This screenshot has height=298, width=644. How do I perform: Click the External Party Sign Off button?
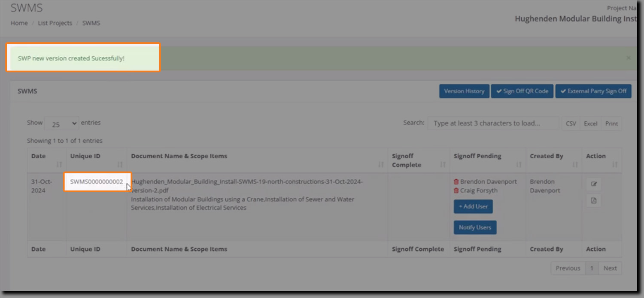pyautogui.click(x=593, y=91)
